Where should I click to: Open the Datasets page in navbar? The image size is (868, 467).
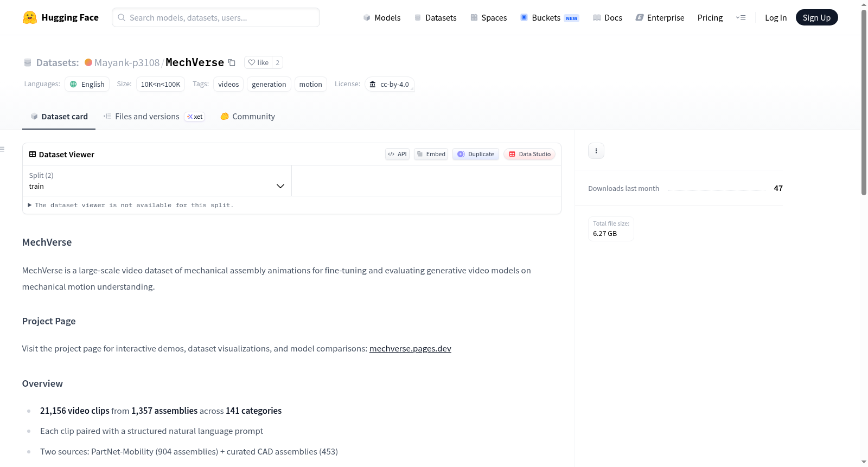coord(435,17)
